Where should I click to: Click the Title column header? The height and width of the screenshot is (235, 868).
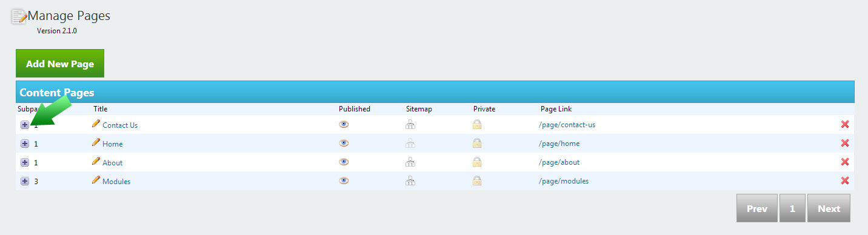tap(100, 109)
